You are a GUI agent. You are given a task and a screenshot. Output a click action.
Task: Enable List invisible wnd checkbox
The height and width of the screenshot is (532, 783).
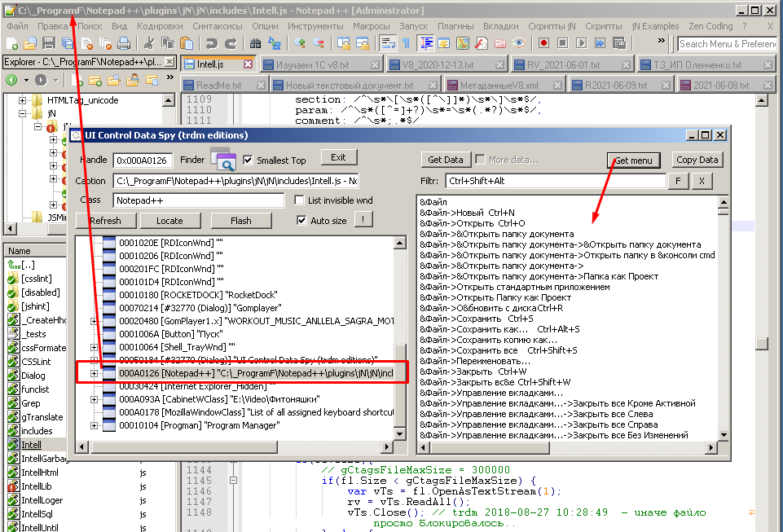pyautogui.click(x=300, y=200)
